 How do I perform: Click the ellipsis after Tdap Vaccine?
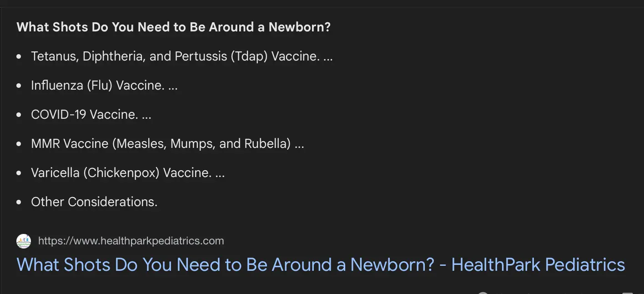328,57
